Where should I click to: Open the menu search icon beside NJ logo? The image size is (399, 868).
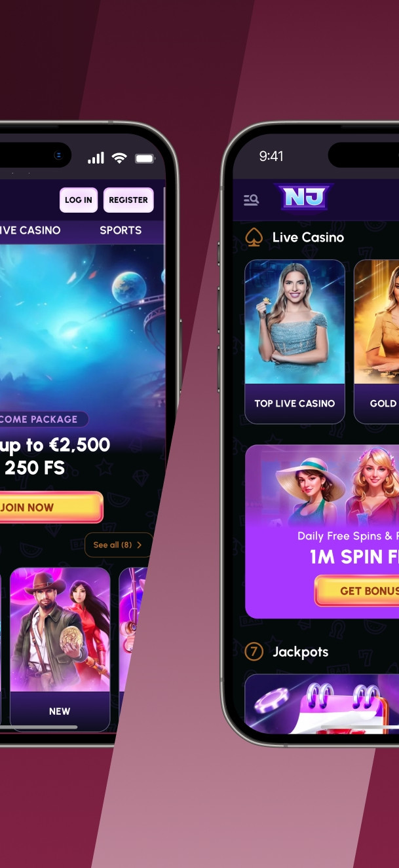click(251, 200)
